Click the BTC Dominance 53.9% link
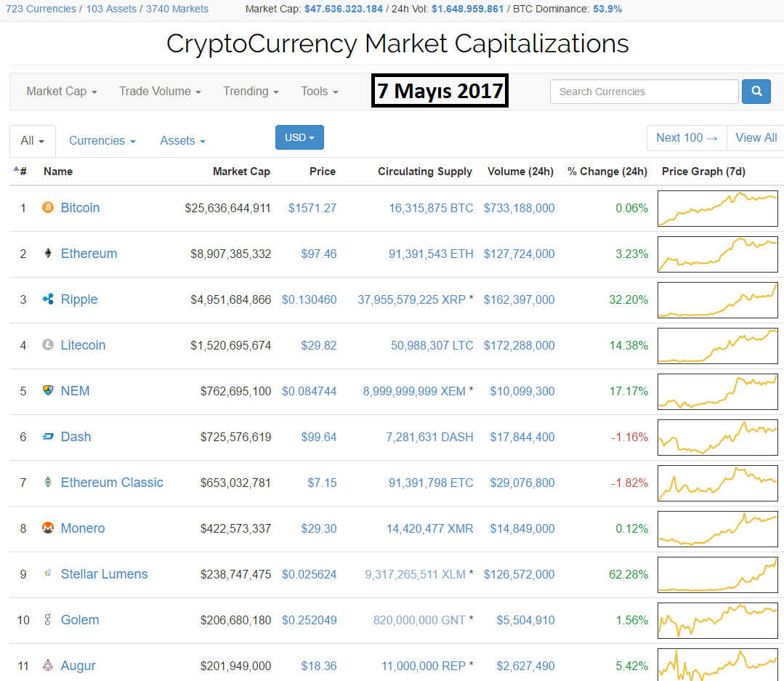 click(x=607, y=9)
